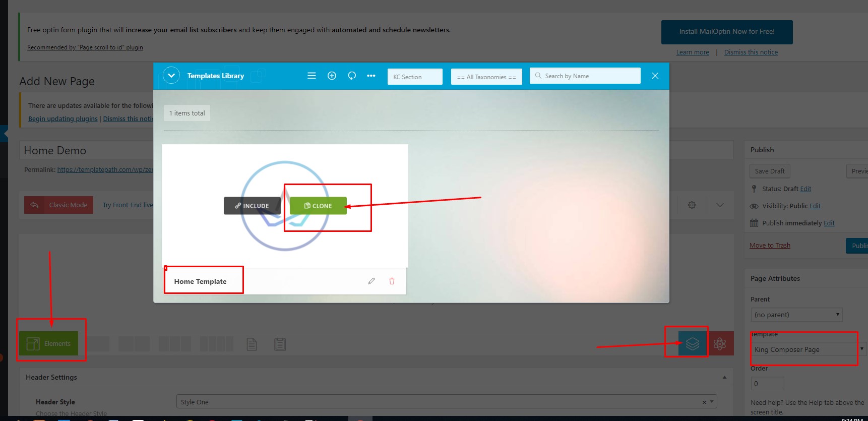Click the green Elements button
This screenshot has width=868, height=421.
[49, 343]
